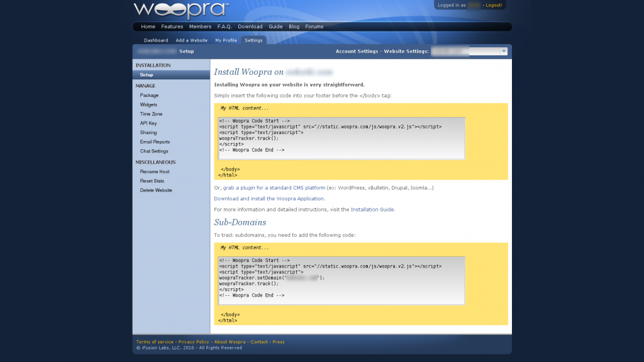Open Widgets in sidebar
Image resolution: width=644 pixels, height=362 pixels.
148,105
